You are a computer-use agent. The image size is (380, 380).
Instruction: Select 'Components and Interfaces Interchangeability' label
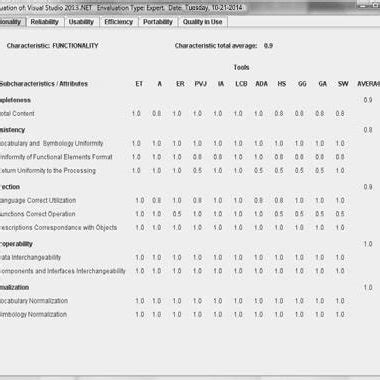63,271
